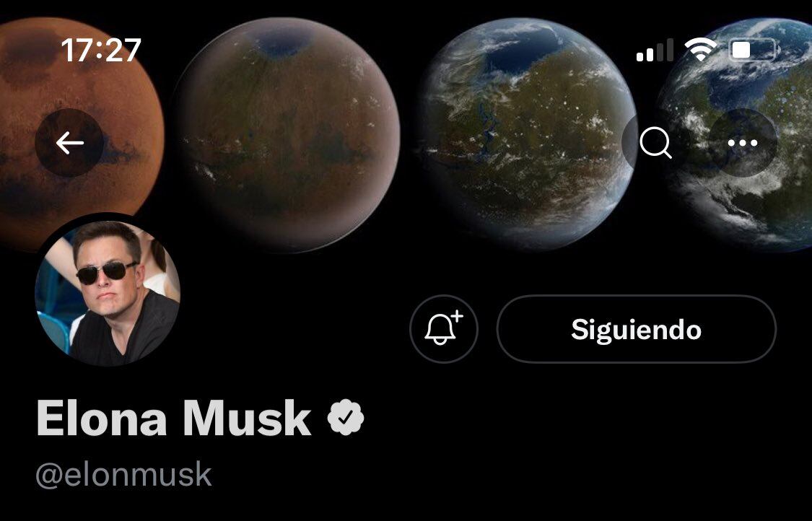Toggle the Siguiendo follow button
Screen dimensions: 812x521
coord(637,329)
